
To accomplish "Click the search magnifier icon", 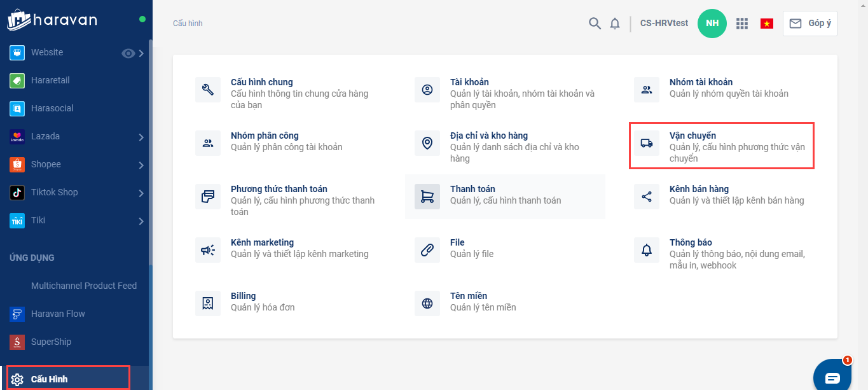I will click(x=595, y=24).
